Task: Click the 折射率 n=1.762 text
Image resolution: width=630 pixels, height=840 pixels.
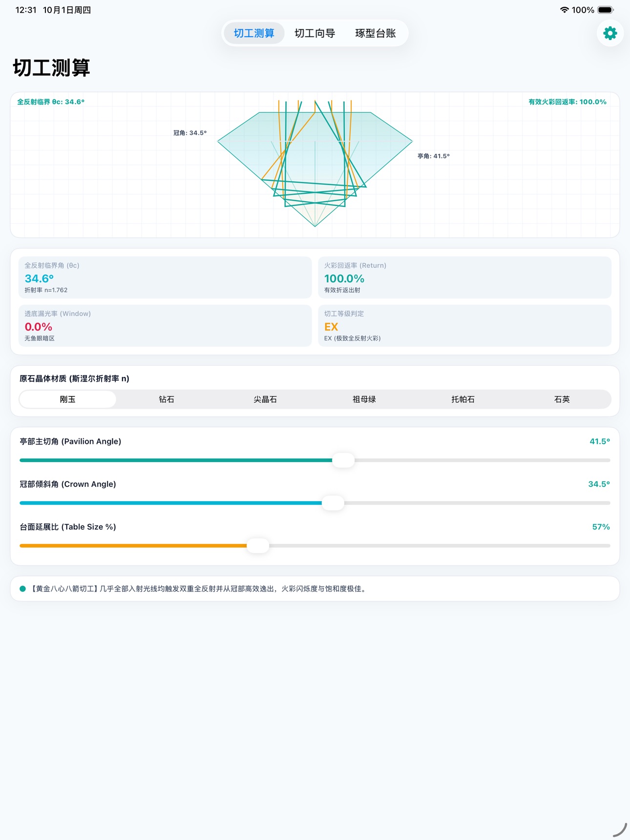Action: tap(46, 290)
